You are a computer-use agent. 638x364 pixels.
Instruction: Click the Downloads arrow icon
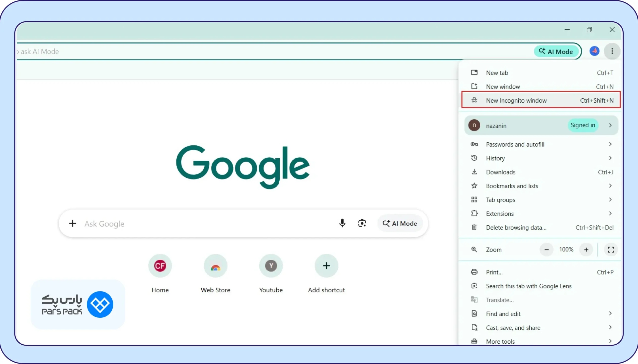(474, 172)
